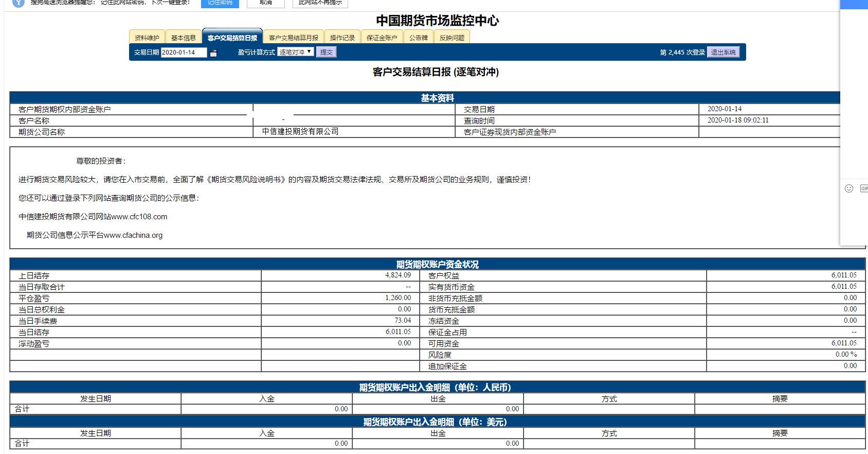This screenshot has width=868, height=454.
Task: Click 记住密码 in the browser prompt
Action: pyautogui.click(x=220, y=3)
